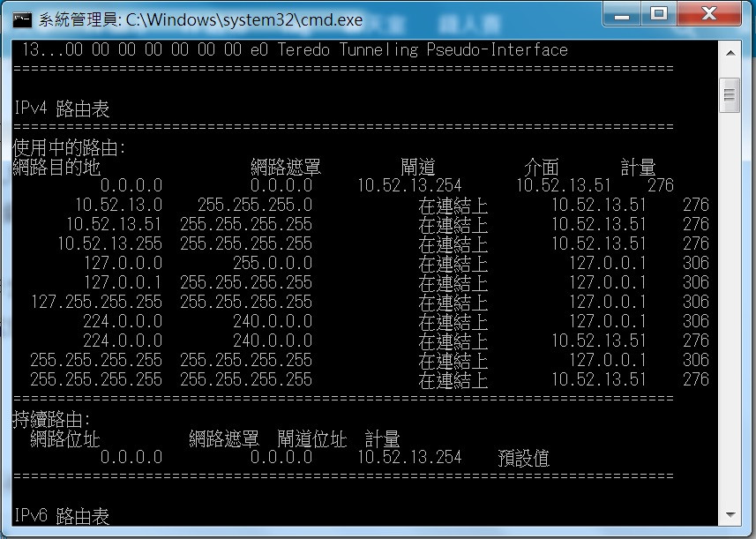Click netmask 255.255.255.0

(x=255, y=205)
